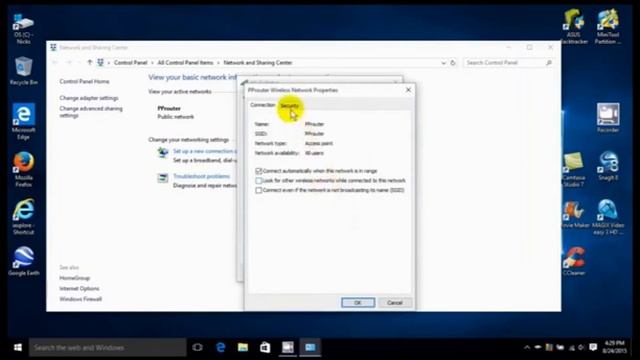Open Windows Firewall link
The height and width of the screenshot is (360, 640).
tap(80, 299)
